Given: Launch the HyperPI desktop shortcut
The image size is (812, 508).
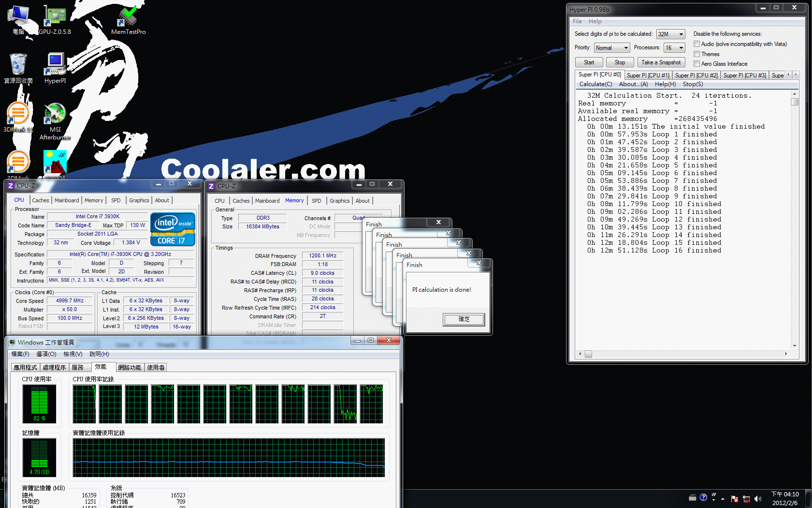Looking at the screenshot, I should click(55, 68).
